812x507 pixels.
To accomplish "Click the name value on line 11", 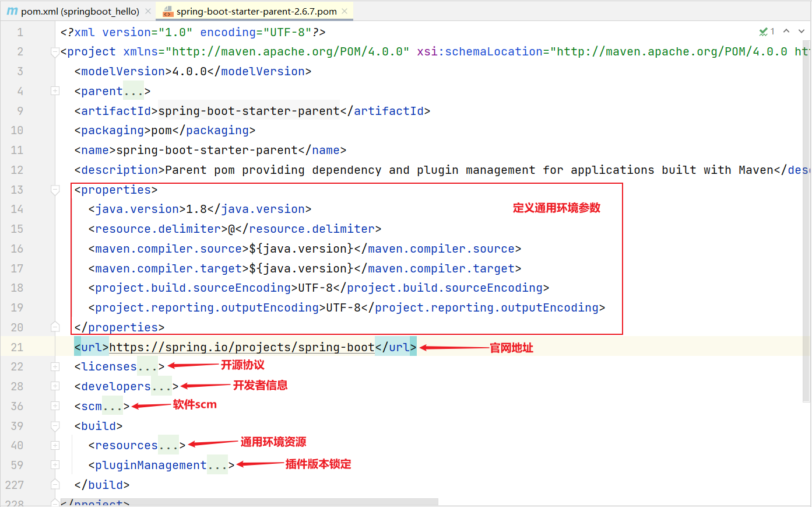I will pyautogui.click(x=207, y=150).
